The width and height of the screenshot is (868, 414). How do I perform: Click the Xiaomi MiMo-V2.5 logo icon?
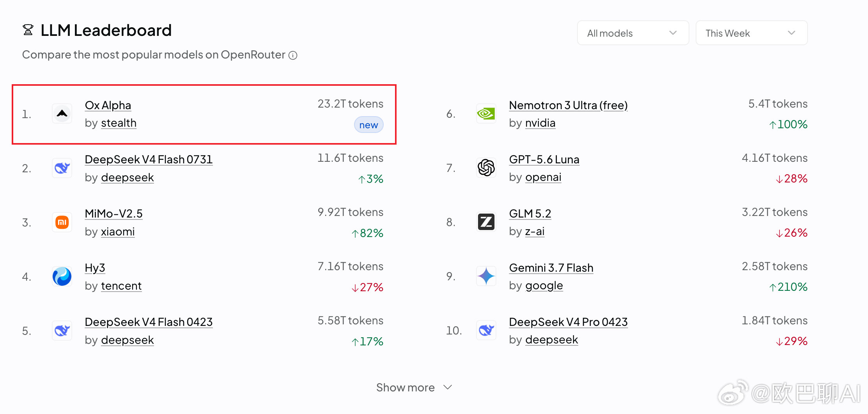62,222
